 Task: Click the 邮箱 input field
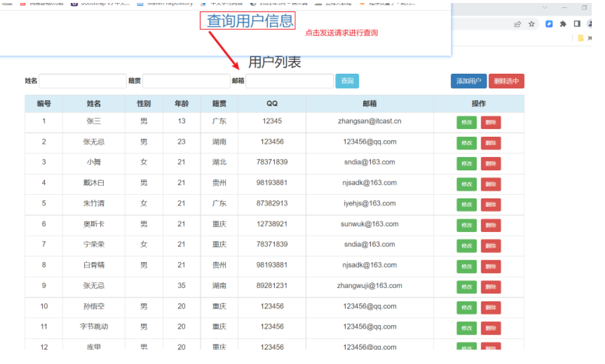(289, 80)
